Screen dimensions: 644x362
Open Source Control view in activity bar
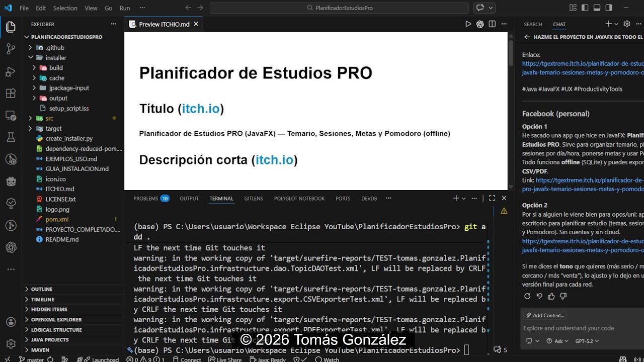click(11, 49)
